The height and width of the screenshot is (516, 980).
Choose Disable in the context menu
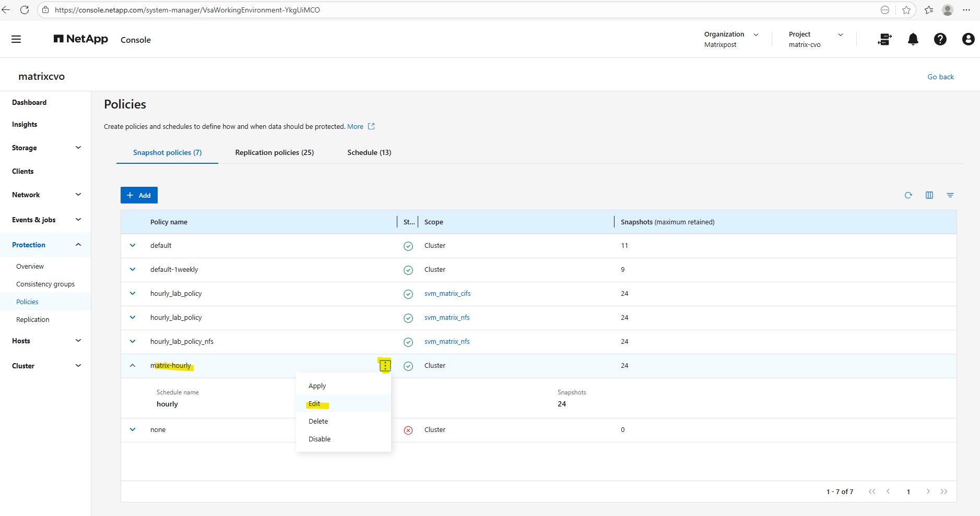pyautogui.click(x=320, y=439)
